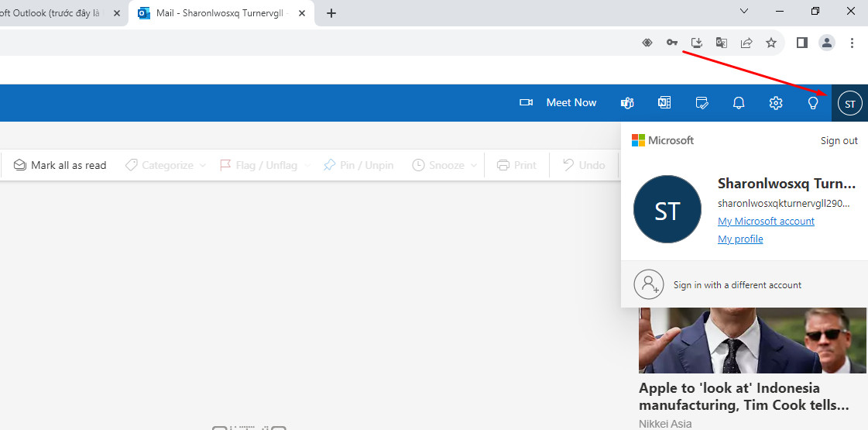Click the password key icon in address bar

point(672,43)
